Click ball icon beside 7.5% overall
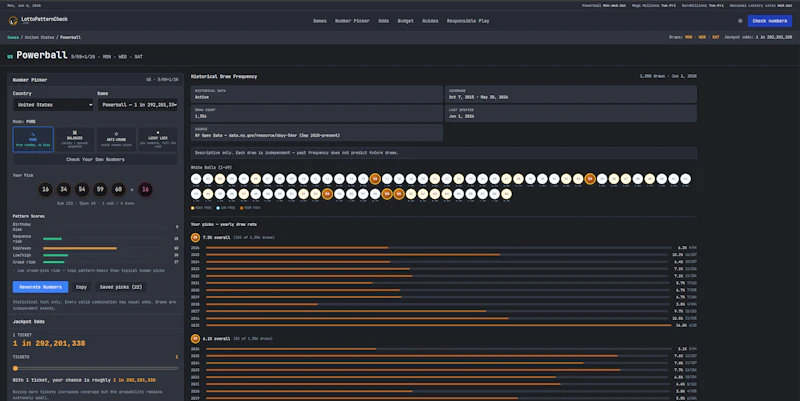Viewport: 800px width, 401px height. click(195, 237)
